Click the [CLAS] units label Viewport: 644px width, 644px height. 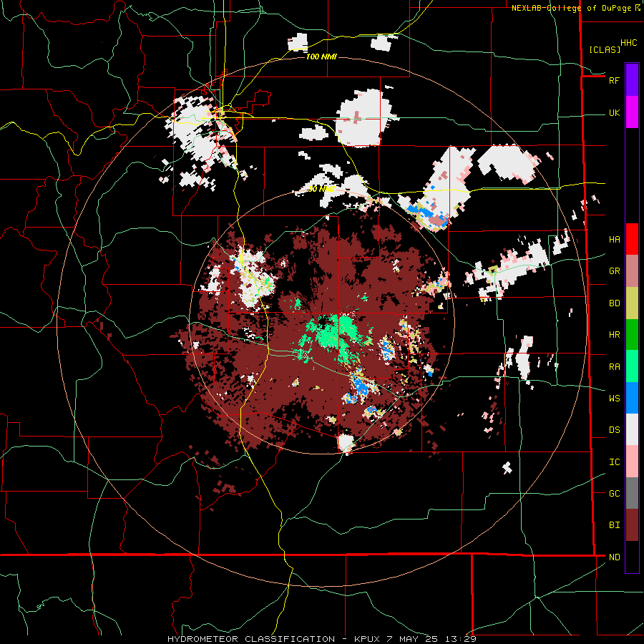605,49
